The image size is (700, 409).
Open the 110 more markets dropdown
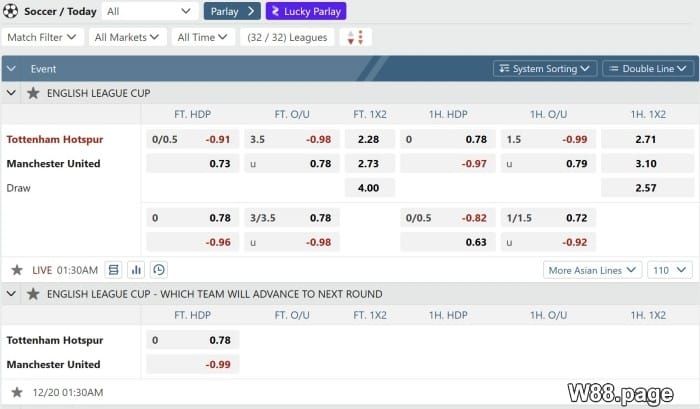[670, 270]
